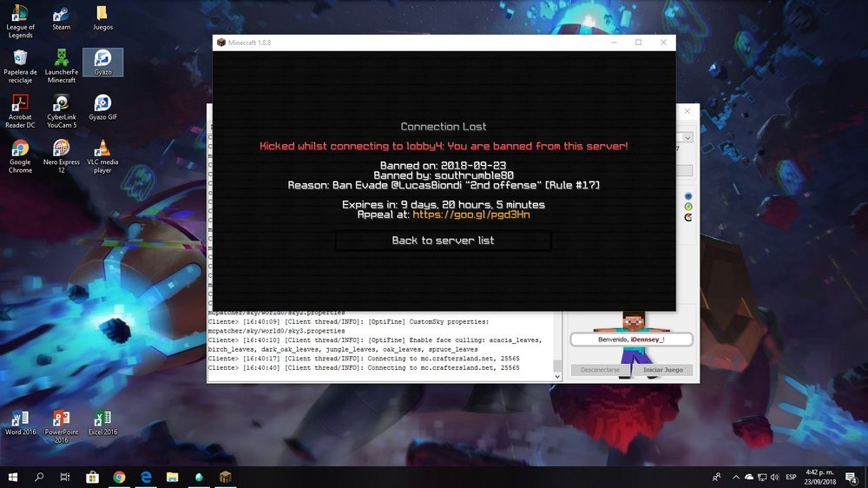This screenshot has height=488, width=868.
Task: Select the VLC media player desktop icon
Action: 102,156
